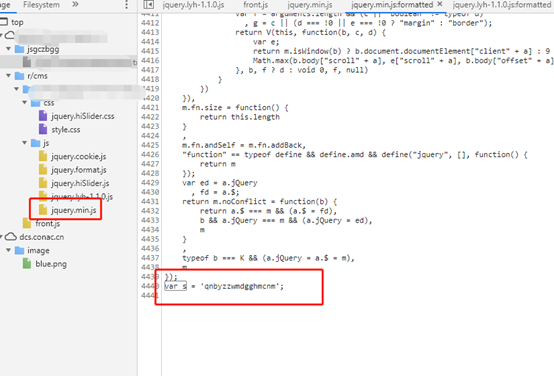Image resolution: width=554 pixels, height=376 pixels.
Task: Collapse the r/cms folder
Action: point(8,76)
